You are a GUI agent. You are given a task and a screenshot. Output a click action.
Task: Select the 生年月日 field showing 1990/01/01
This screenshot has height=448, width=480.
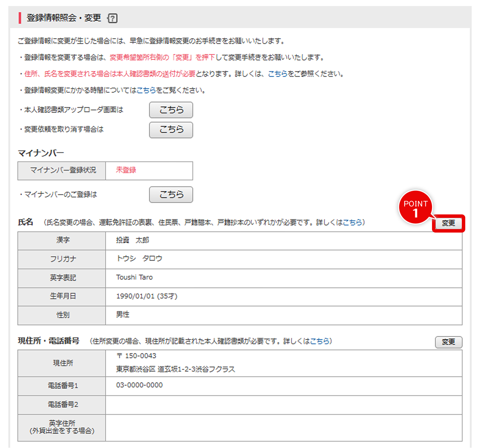[x=146, y=296]
